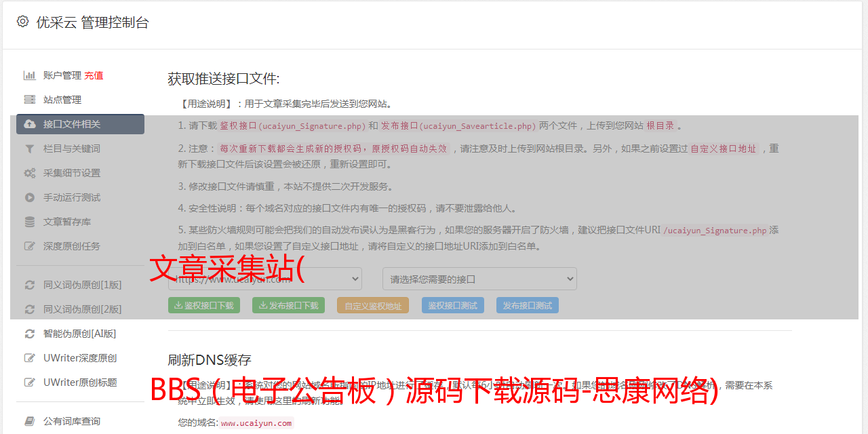Screen dimensions: 868x434
Task: Expand the 请选择您需要的接口 dropdown
Action: point(479,279)
